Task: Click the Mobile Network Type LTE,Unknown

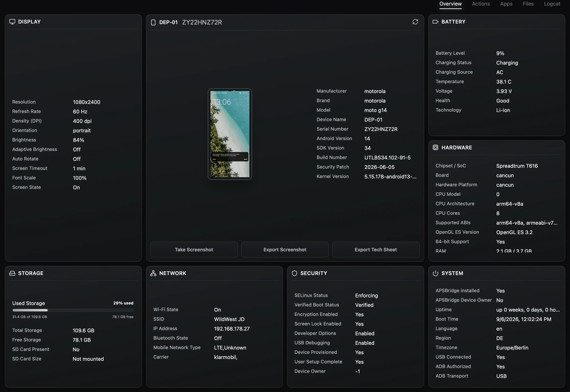Action: [230, 348]
